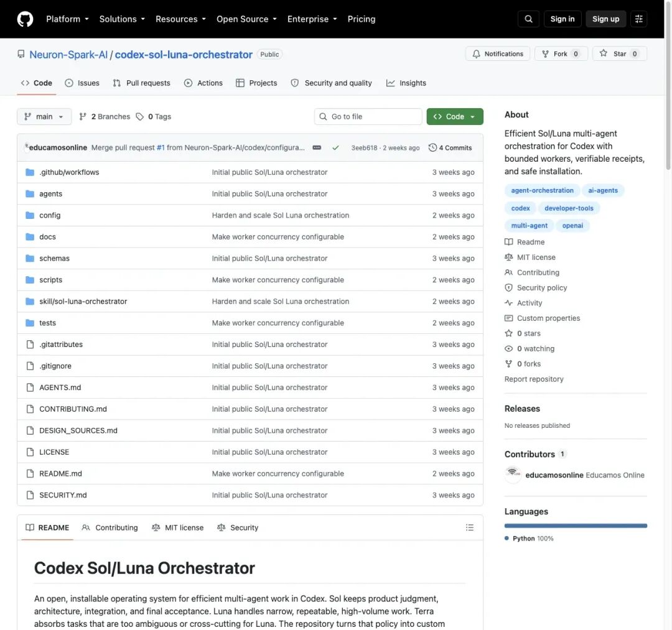This screenshot has height=630, width=672.
Task: Click the agent-orchestration topic tag
Action: 542,190
